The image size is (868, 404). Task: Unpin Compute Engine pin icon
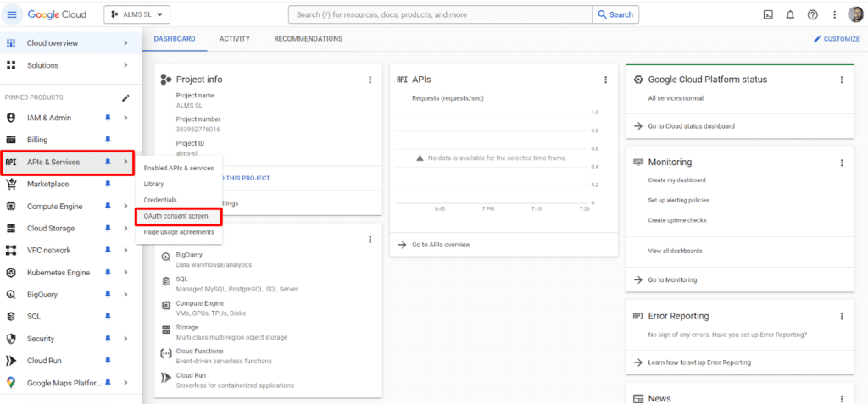[108, 207]
